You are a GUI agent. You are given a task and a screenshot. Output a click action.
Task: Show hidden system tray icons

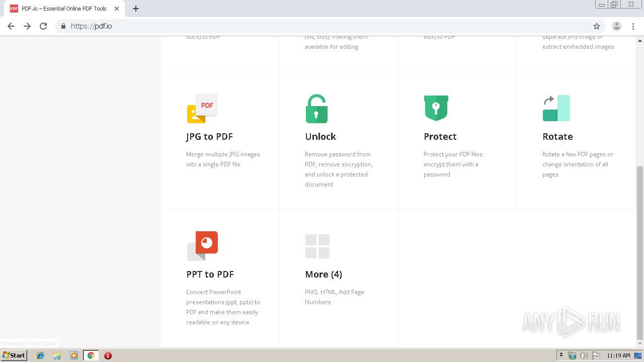[x=561, y=355]
